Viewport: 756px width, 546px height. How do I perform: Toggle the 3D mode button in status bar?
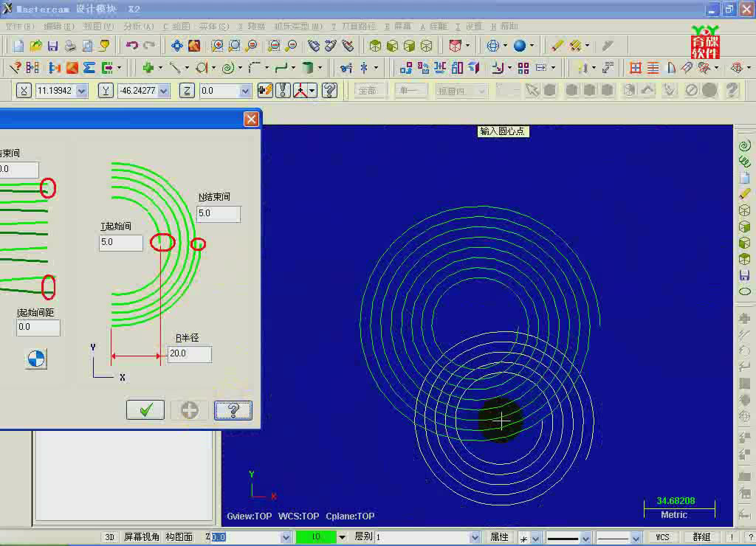(110, 537)
